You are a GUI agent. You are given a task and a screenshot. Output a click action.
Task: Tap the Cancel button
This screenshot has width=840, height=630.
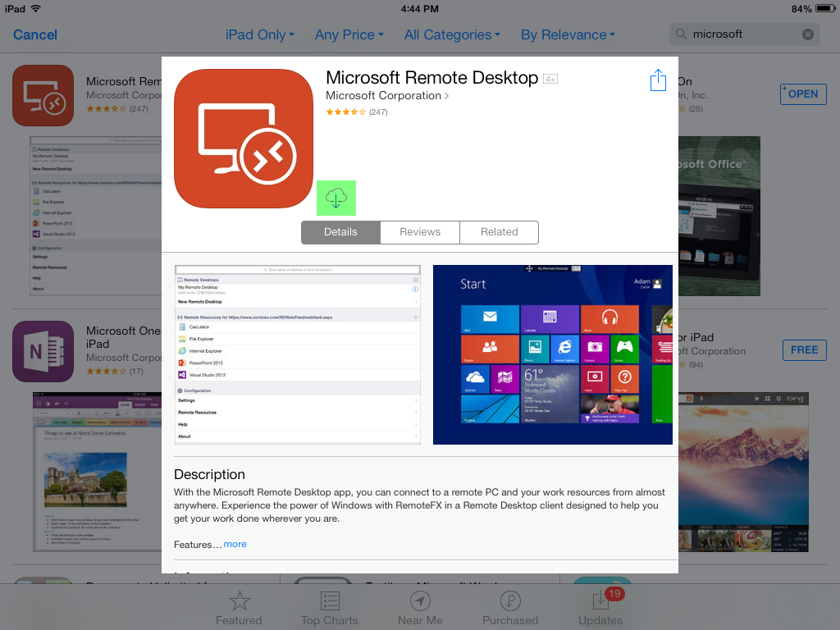pos(35,34)
